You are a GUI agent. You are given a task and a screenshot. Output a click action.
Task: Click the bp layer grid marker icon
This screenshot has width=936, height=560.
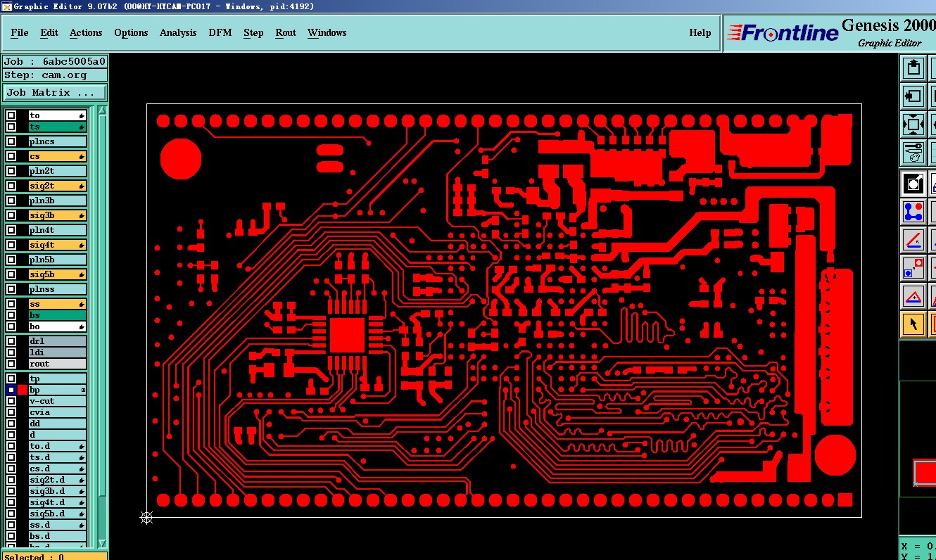click(83, 390)
